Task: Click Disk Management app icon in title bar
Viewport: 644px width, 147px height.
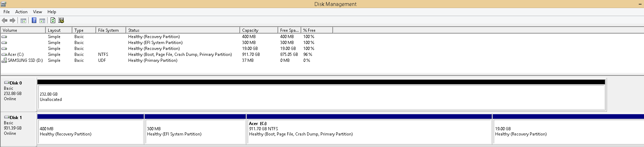Action: 3,4
